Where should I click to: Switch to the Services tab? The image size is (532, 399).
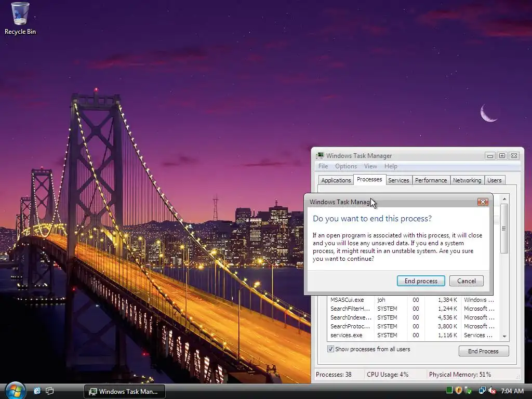398,180
